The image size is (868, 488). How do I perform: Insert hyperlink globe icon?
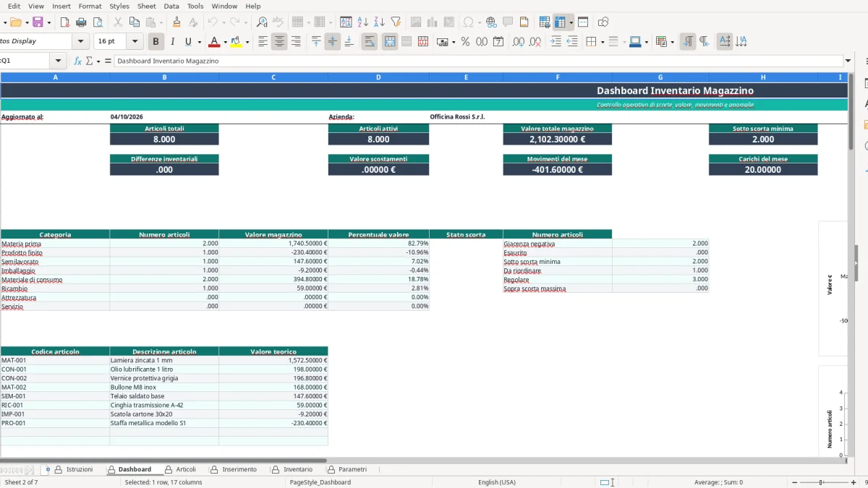point(491,22)
